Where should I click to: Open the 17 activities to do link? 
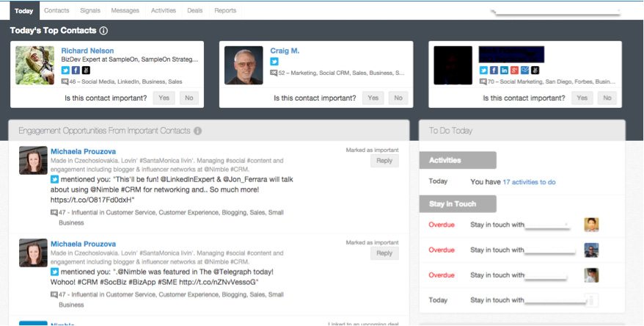[529, 181]
